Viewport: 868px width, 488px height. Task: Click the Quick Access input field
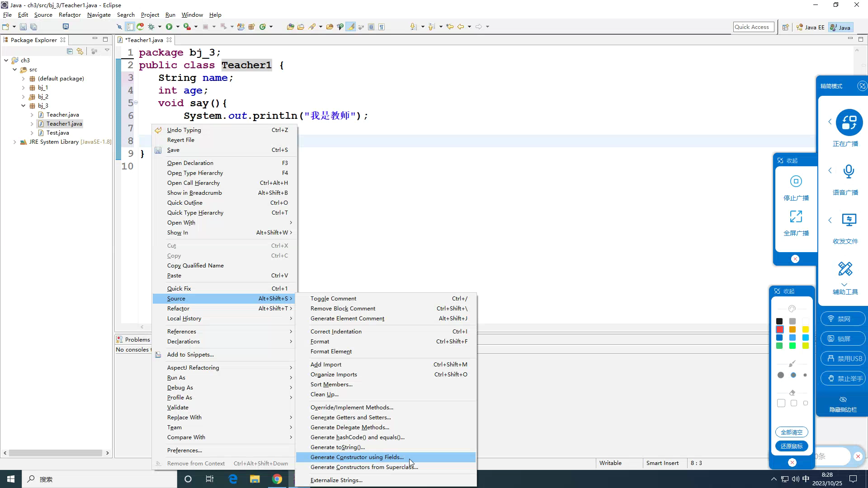[753, 27]
